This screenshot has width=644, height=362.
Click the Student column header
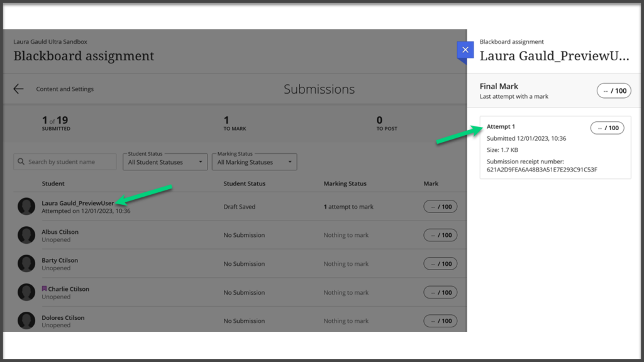pyautogui.click(x=53, y=184)
